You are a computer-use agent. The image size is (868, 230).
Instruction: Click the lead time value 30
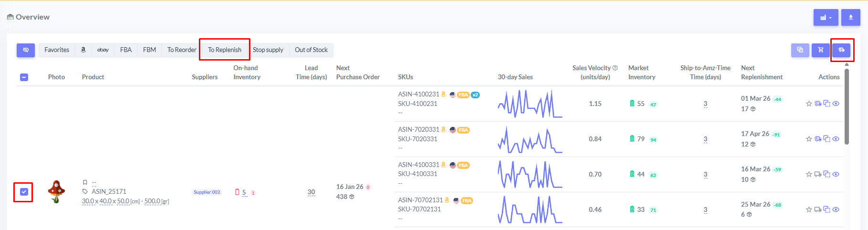tap(311, 192)
